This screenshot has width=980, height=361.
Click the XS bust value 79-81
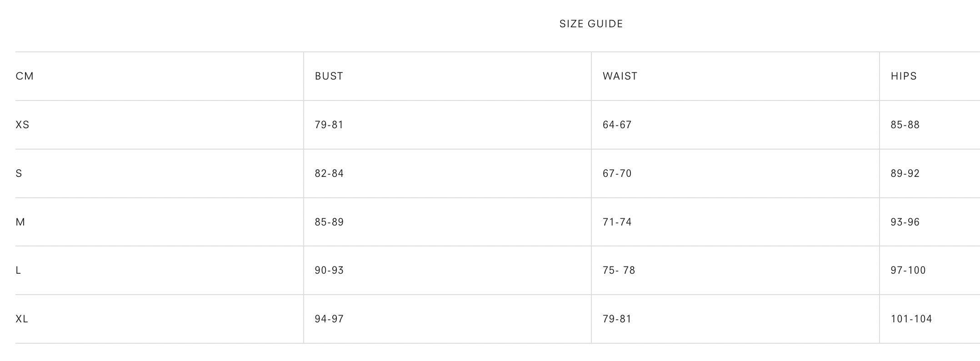329,125
